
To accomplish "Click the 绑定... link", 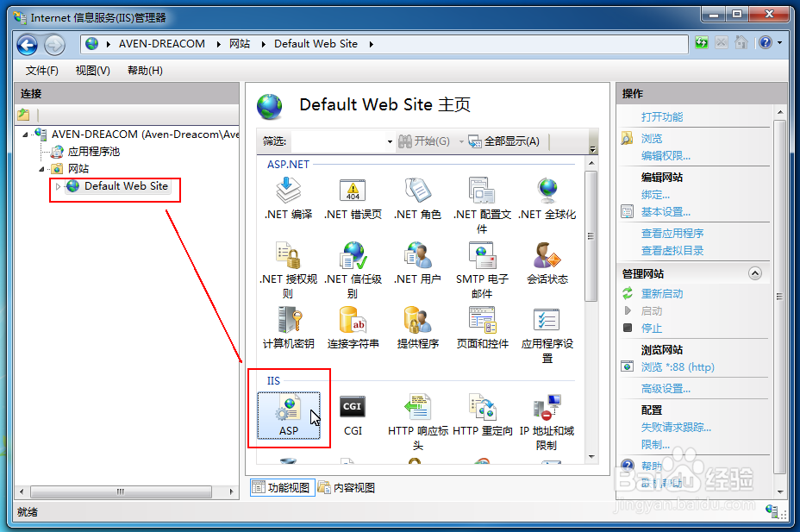I will click(655, 194).
